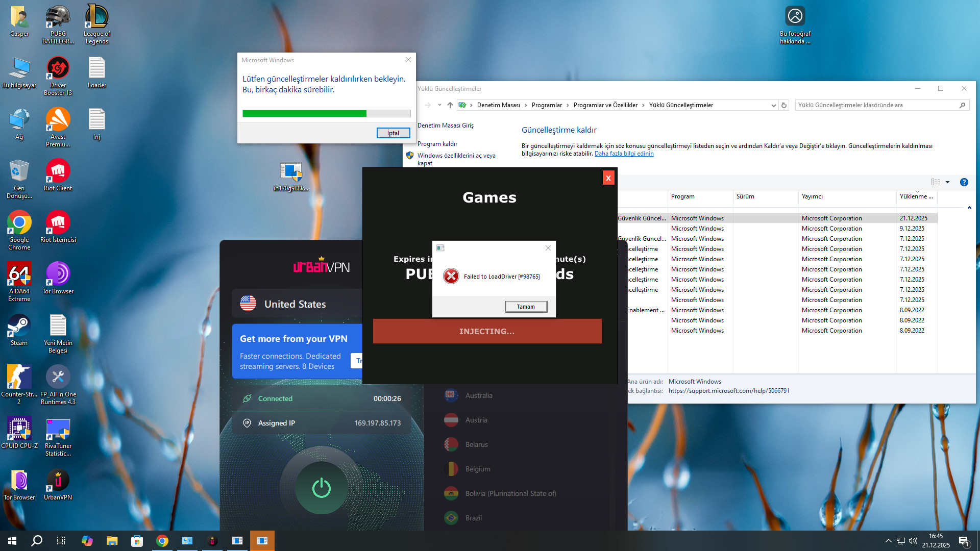Select the Riot İstemcisi desktop icon
The height and width of the screenshot is (551, 980).
58,227
